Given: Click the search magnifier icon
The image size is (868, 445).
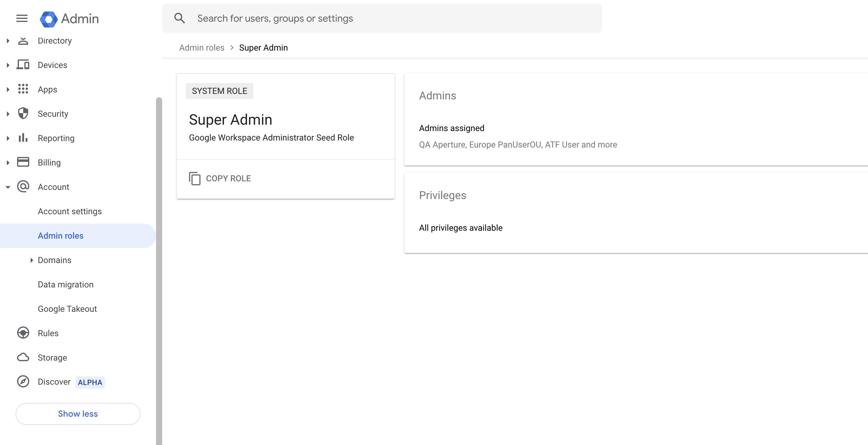Looking at the screenshot, I should point(179,18).
